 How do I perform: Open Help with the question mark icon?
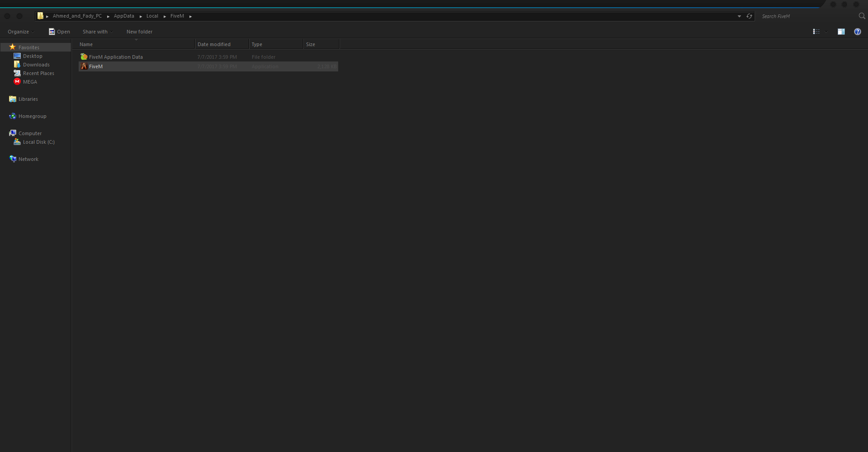pos(858,32)
